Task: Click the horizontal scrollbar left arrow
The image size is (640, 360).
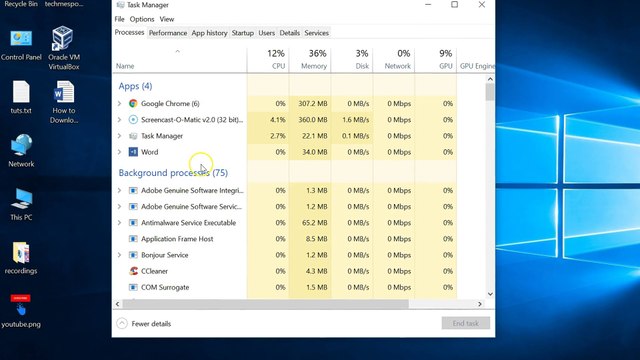Action: [118, 304]
